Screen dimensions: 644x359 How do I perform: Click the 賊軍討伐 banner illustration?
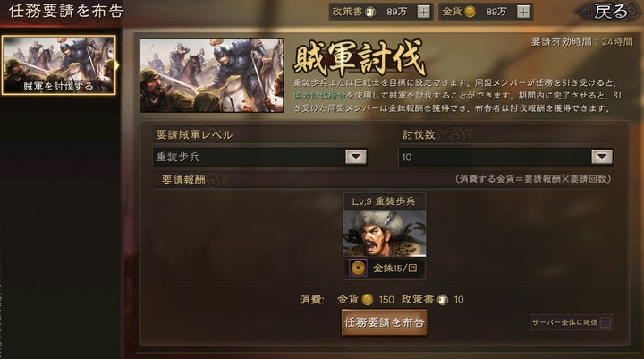tap(211, 76)
